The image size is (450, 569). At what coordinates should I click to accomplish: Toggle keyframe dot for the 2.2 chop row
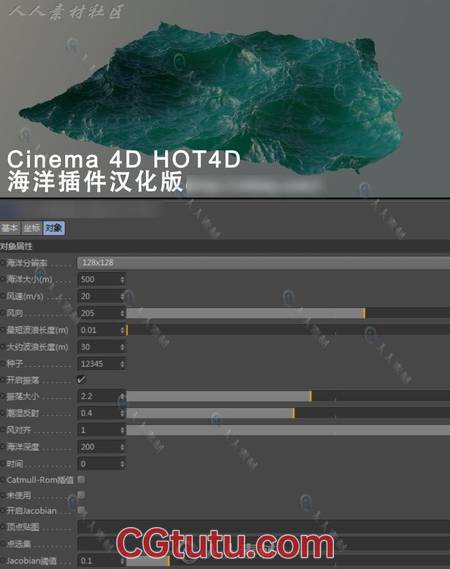(3, 396)
